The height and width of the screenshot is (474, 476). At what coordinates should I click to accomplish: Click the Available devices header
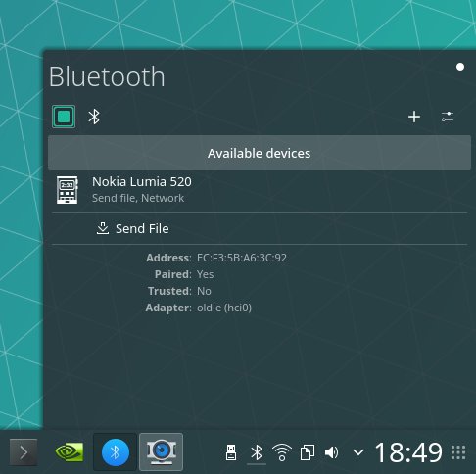pyautogui.click(x=260, y=153)
